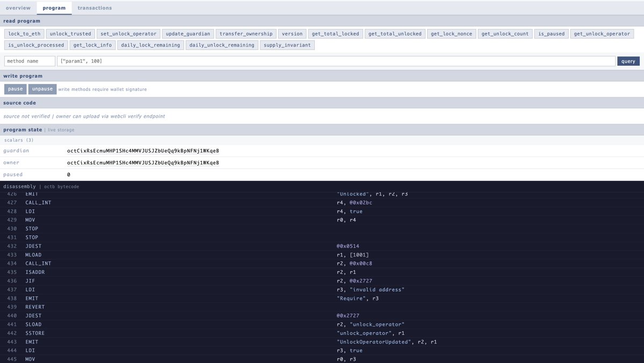
Task: Click SSTORE instruction on line 442
Action: [x=35, y=333]
